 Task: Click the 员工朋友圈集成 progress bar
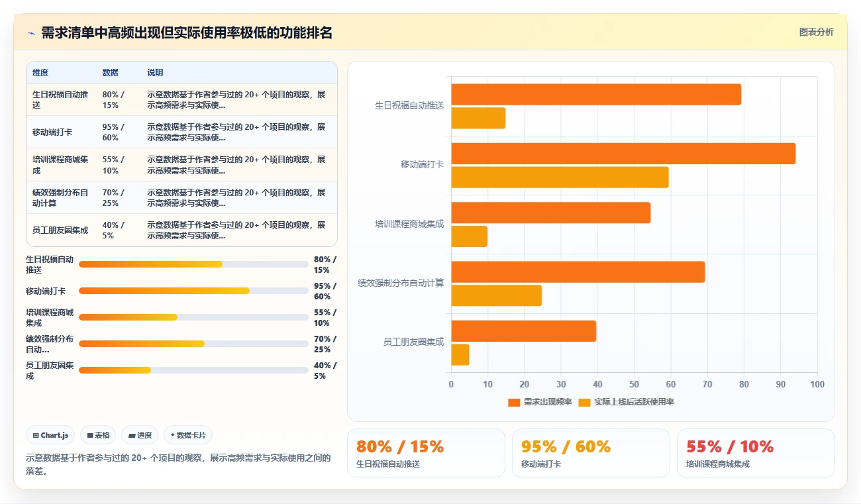pyautogui.click(x=193, y=370)
